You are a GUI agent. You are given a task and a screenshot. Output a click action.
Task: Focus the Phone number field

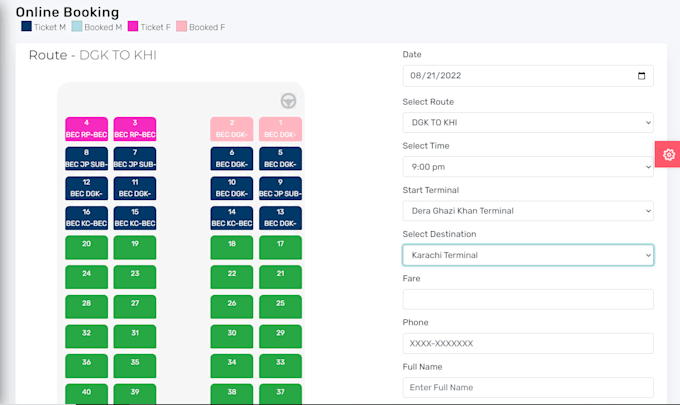(x=527, y=343)
